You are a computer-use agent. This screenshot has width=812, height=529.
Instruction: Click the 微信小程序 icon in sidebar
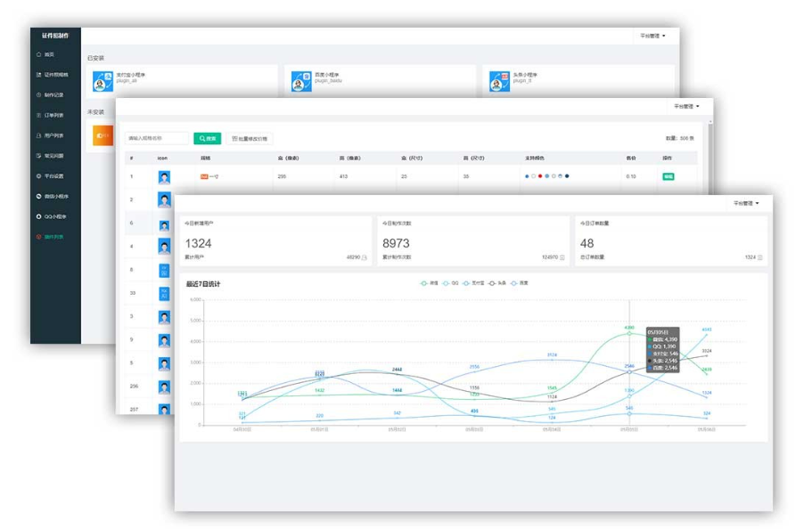[38, 196]
